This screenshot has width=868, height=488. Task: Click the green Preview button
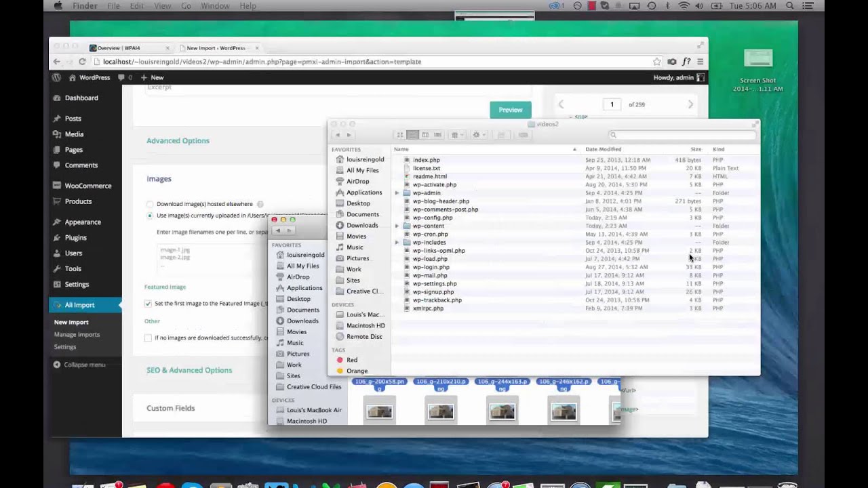pos(511,110)
